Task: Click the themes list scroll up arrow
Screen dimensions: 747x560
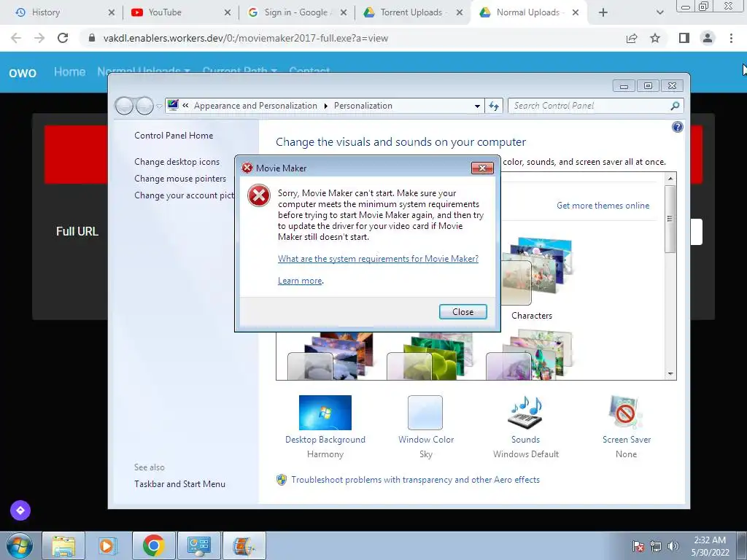Action: click(x=670, y=179)
